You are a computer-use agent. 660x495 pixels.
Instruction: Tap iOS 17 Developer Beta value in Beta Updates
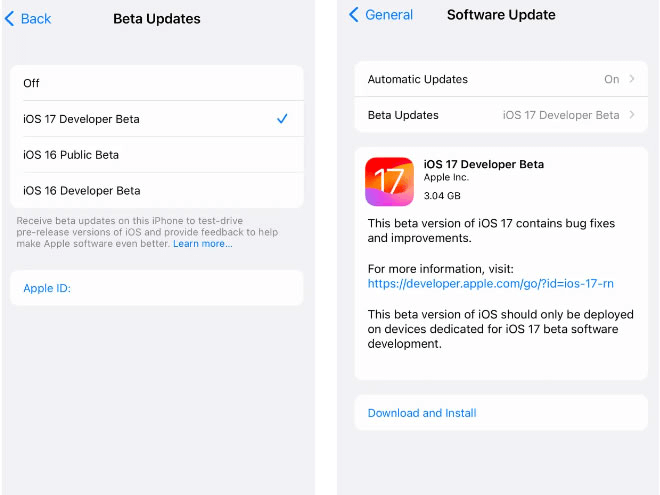(x=561, y=115)
